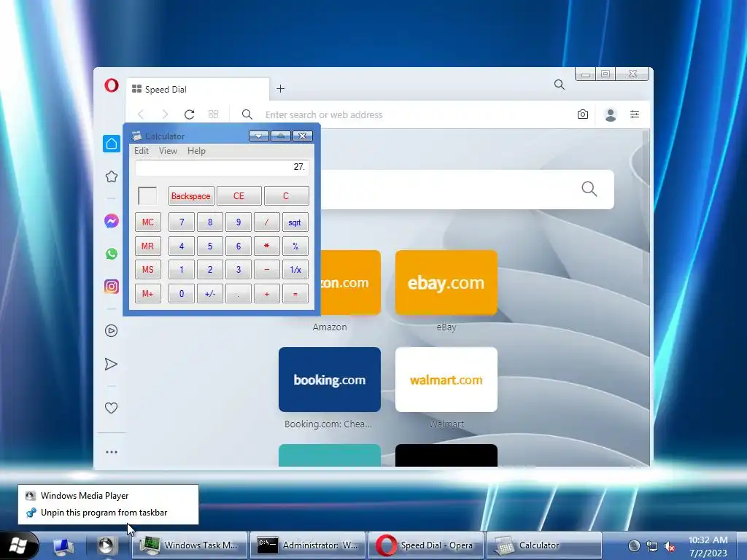Screen dimensions: 747x560
Task: Click the three-dot sidebar setup icon
Action: [x=112, y=452]
